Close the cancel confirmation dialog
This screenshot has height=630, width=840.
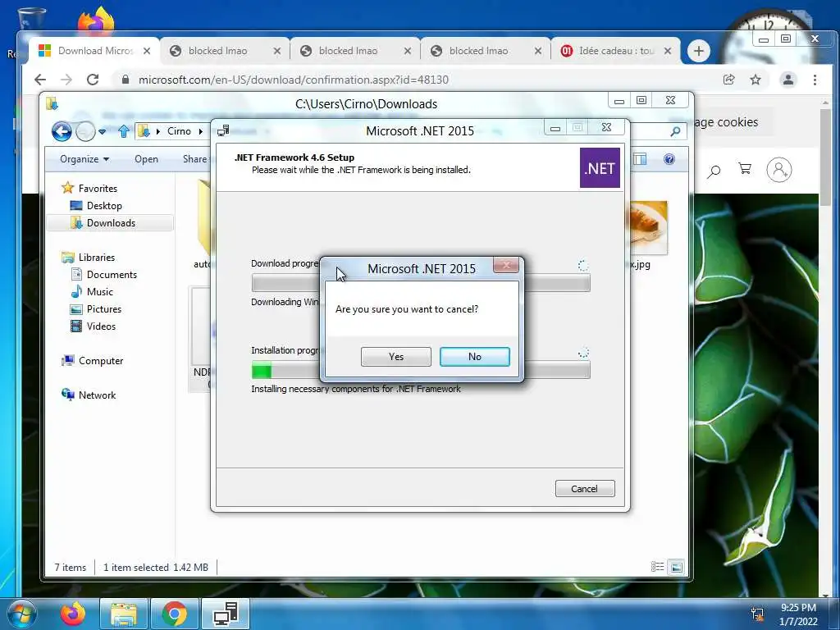coord(505,265)
